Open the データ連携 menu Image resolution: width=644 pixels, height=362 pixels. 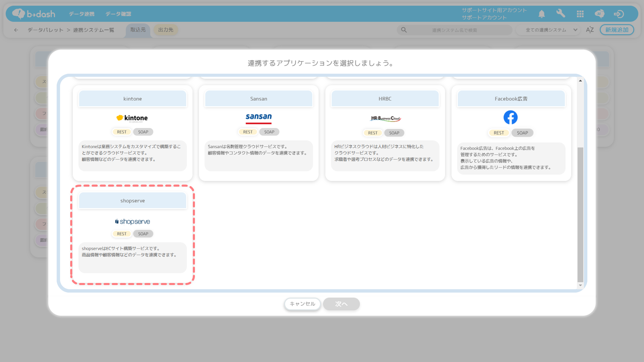click(82, 14)
